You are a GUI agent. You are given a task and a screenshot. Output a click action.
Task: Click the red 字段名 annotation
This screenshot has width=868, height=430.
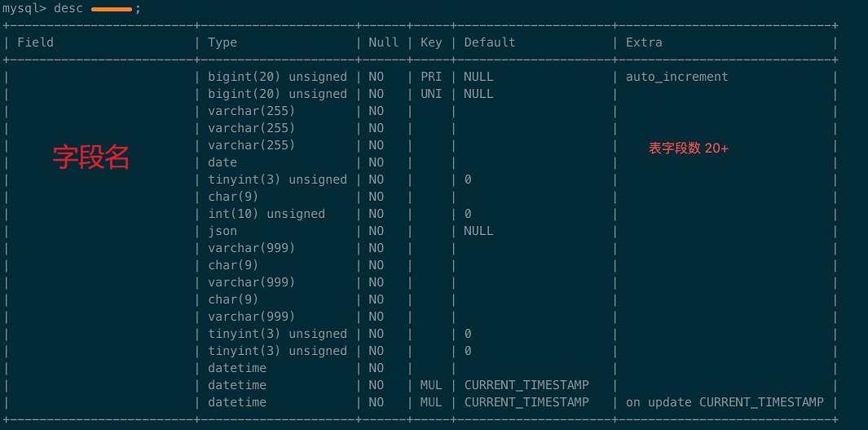click(x=91, y=157)
